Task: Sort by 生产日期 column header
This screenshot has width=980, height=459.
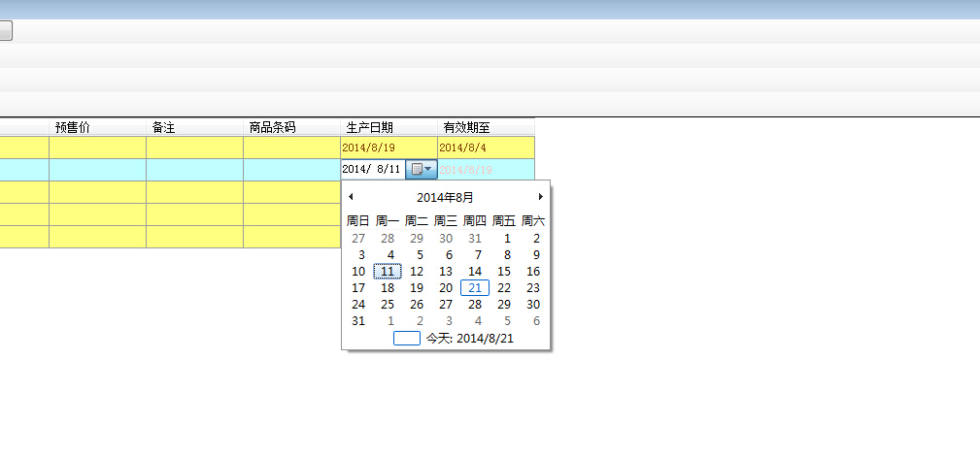Action: click(389, 127)
